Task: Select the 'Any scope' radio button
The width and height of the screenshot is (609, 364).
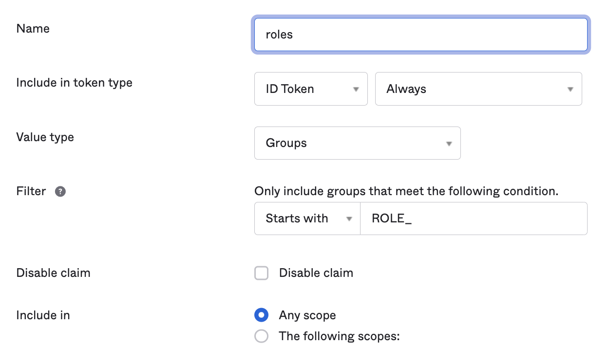Action: pyautogui.click(x=262, y=315)
